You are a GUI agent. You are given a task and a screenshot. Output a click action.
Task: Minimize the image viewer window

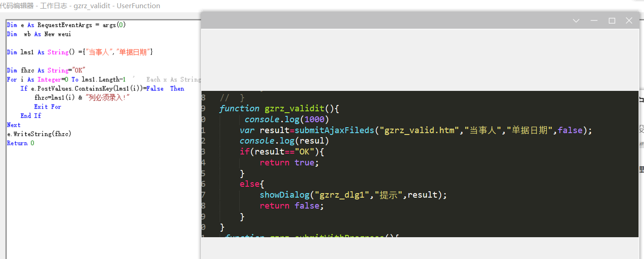pos(594,21)
